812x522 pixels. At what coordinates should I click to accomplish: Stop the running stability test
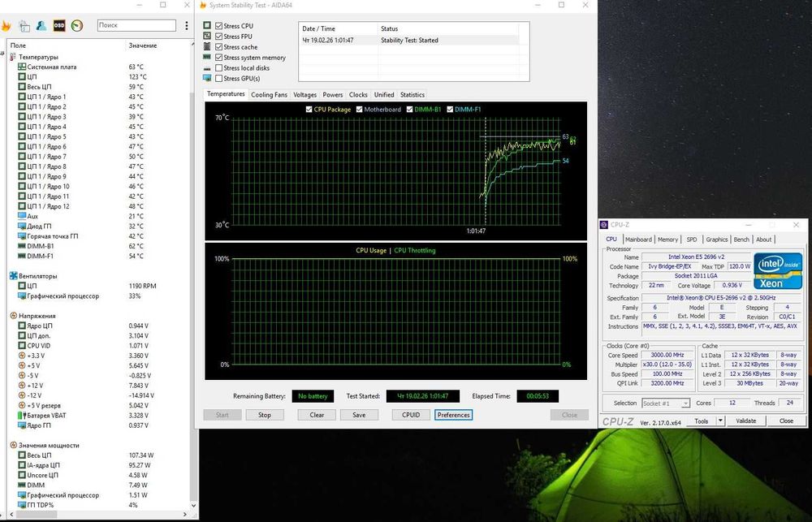pos(265,415)
